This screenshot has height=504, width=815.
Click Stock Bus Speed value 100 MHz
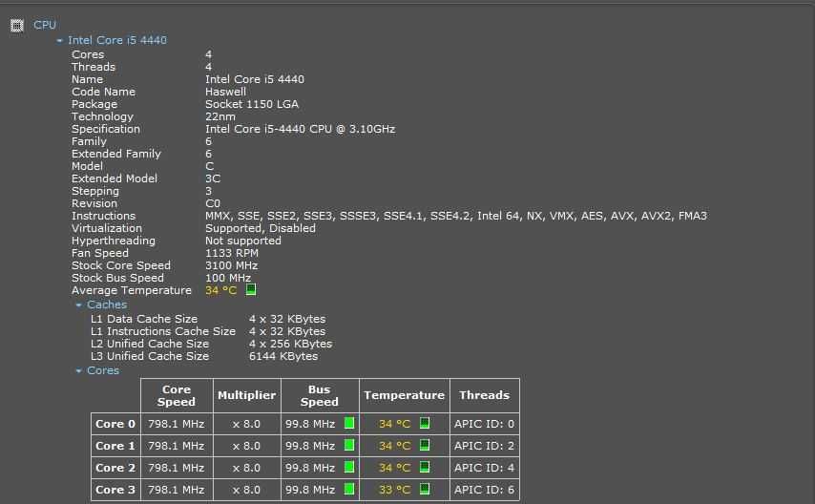click(228, 279)
